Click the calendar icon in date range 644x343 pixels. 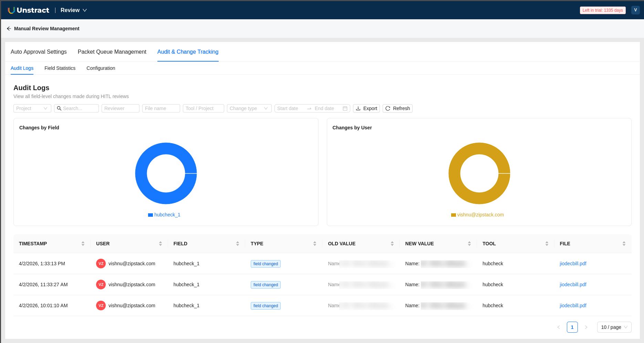345,108
